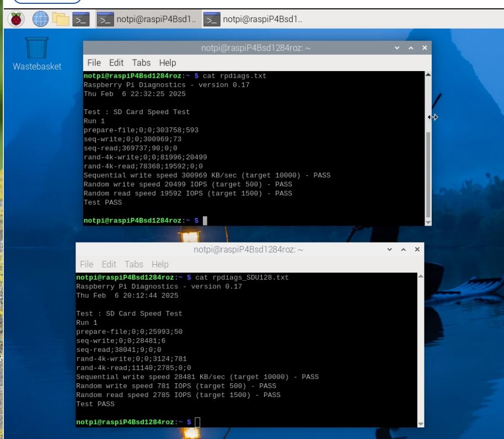This screenshot has height=439, width=504.
Task: Open Tabs menu in upper terminal
Action: (x=141, y=63)
